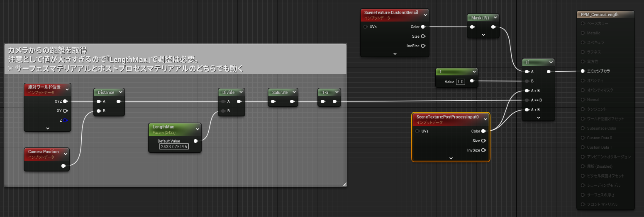Click the output pin of constant 1 node
The width and height of the screenshot is (644, 217).
tap(472, 81)
